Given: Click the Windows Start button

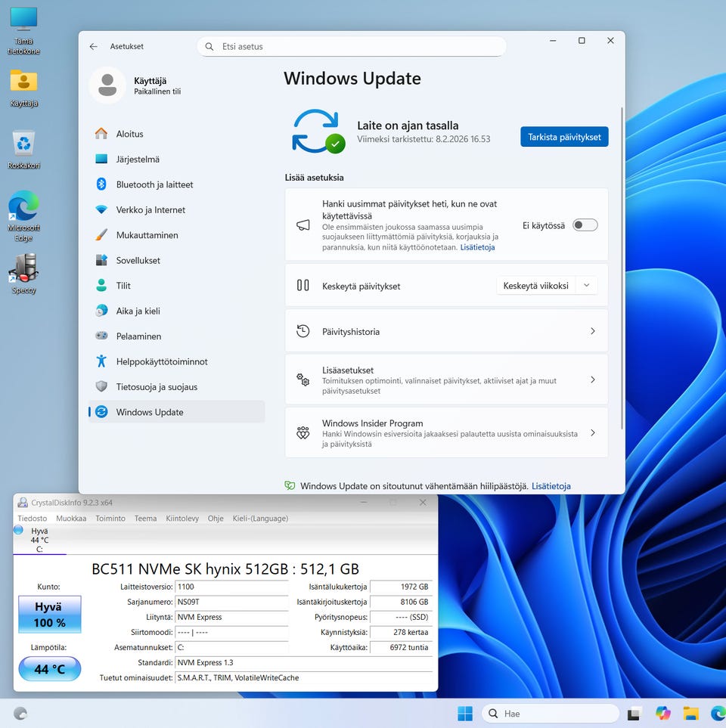Looking at the screenshot, I should coord(465,713).
